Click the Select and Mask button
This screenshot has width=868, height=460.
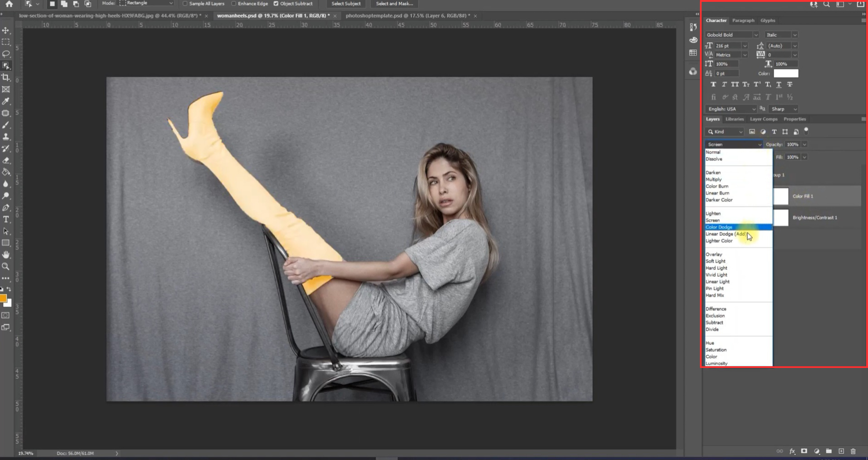(x=394, y=4)
